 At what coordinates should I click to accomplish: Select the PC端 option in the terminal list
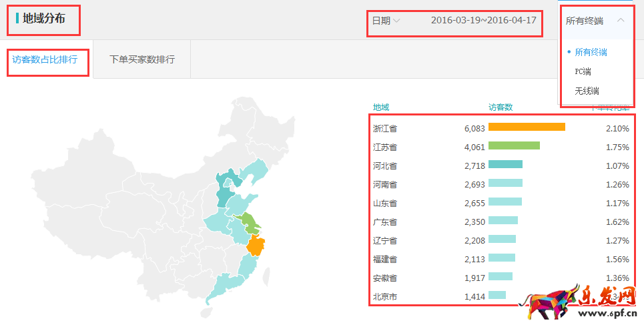[x=583, y=71]
